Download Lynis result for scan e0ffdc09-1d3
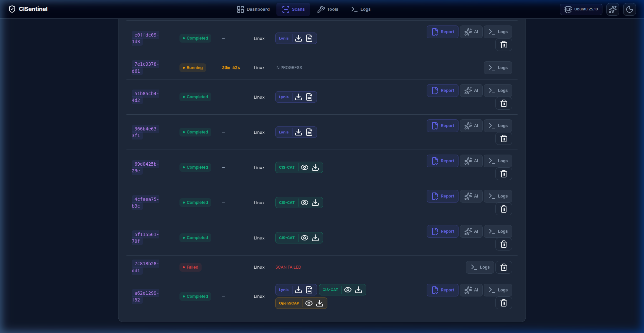The height and width of the screenshot is (333, 644). [299, 38]
